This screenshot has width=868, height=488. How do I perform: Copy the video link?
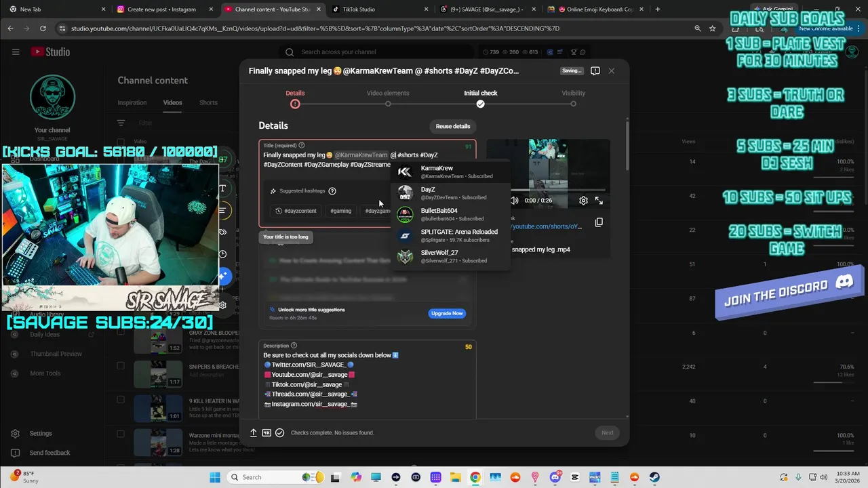tap(599, 222)
